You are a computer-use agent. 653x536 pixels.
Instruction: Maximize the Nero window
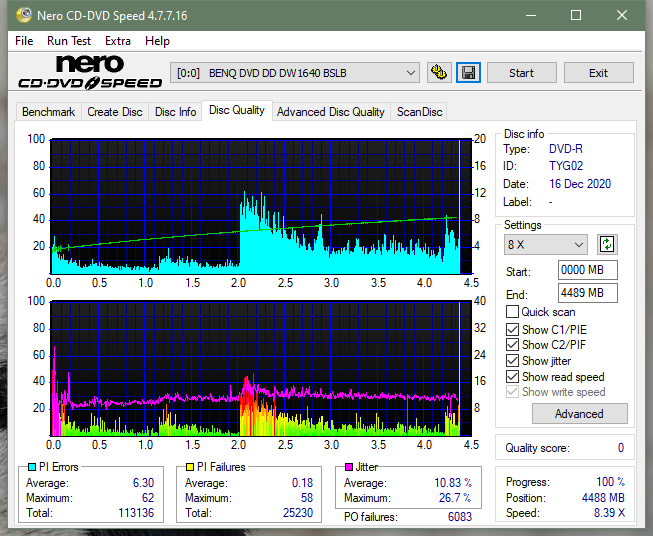[576, 15]
